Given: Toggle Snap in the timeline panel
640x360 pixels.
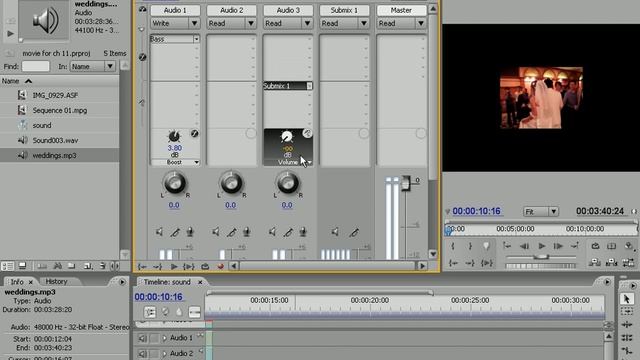Looking at the screenshot, I should pyautogui.click(x=150, y=312).
